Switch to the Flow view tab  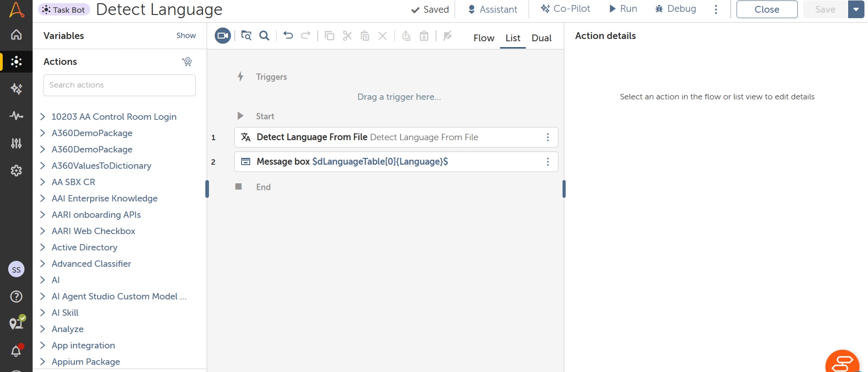pos(484,38)
